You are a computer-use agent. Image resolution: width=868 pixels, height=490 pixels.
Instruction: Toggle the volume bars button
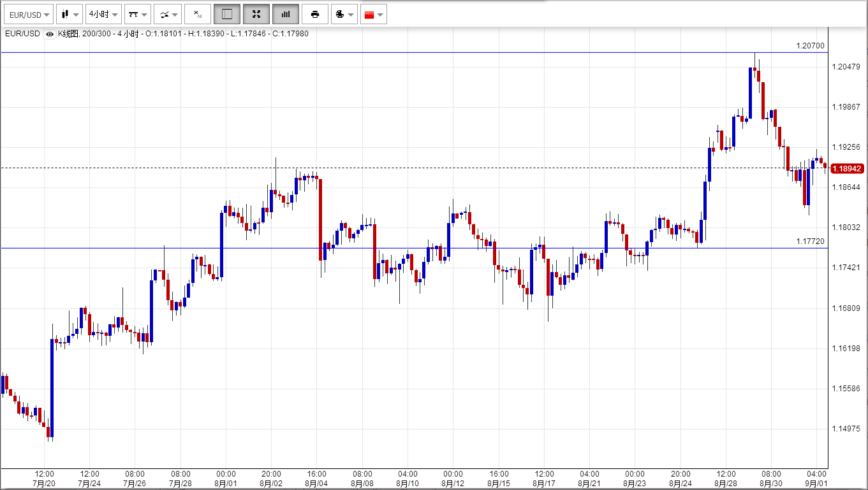click(286, 14)
